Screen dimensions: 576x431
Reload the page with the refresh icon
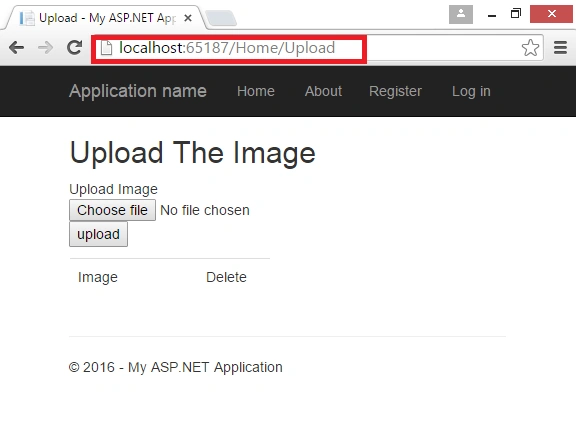coord(75,48)
